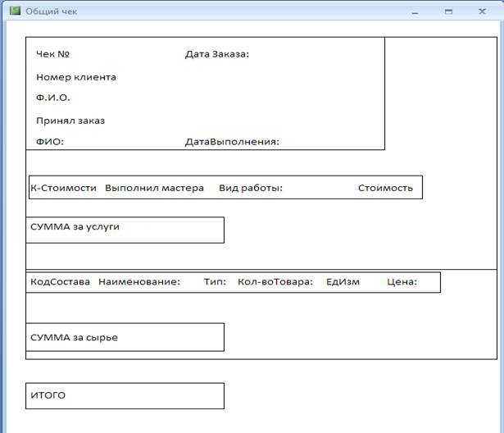
Task: Select the Чек № label
Action: point(52,54)
